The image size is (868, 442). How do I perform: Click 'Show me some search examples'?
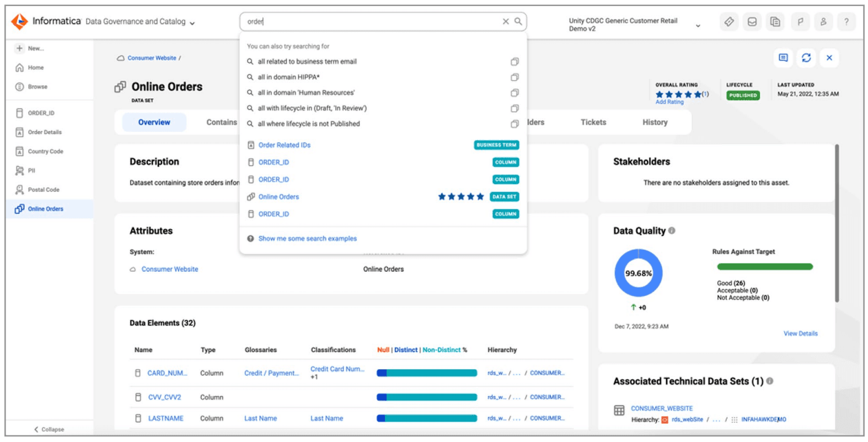(x=307, y=239)
